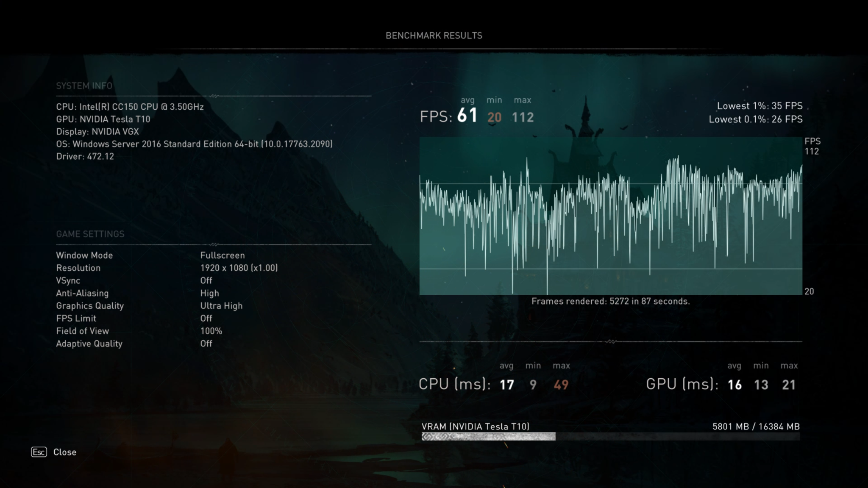The width and height of the screenshot is (868, 488).
Task: Click the FPS graph area
Action: pyautogui.click(x=610, y=216)
